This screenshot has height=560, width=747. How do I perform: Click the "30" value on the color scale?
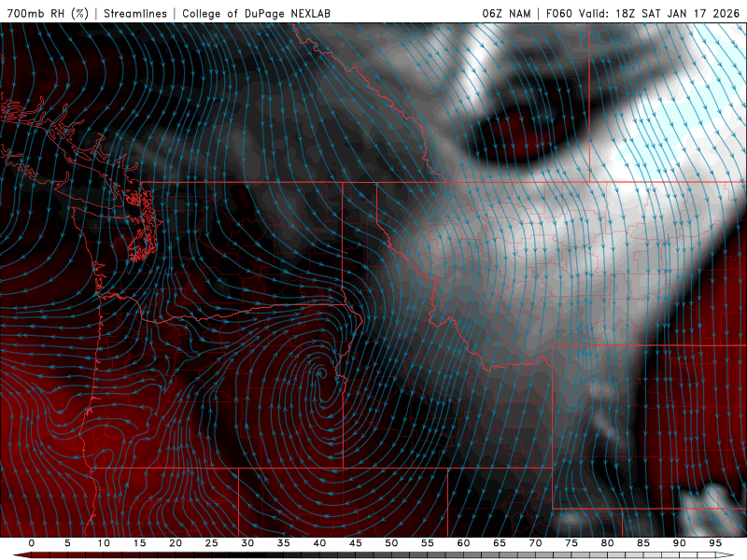point(247,543)
